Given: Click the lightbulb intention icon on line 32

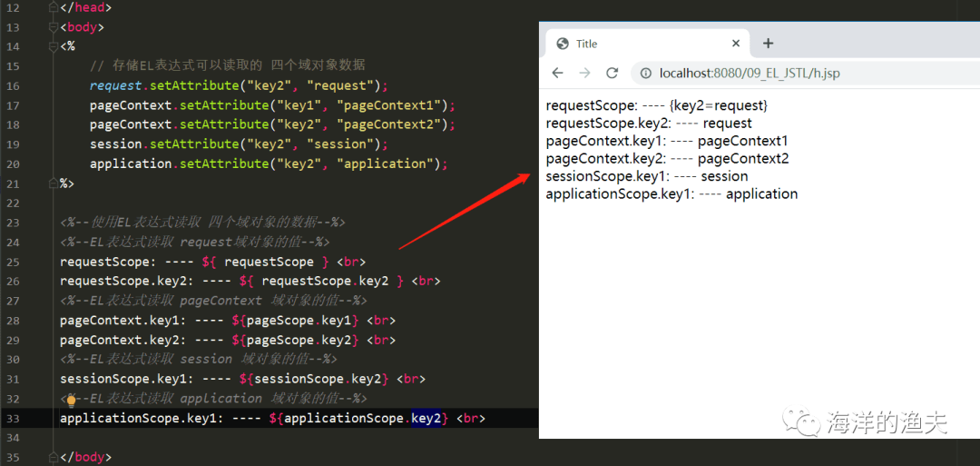Looking at the screenshot, I should point(72,401).
